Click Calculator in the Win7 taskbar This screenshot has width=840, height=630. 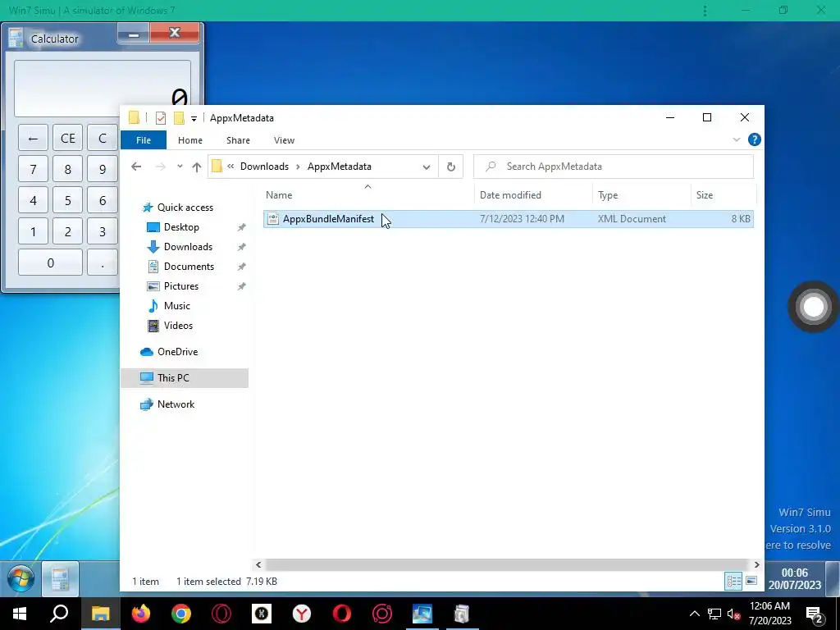[60, 579]
